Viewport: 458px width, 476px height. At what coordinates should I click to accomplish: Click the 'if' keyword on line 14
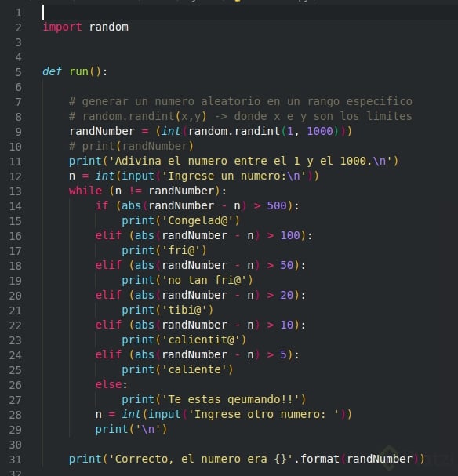coord(102,205)
